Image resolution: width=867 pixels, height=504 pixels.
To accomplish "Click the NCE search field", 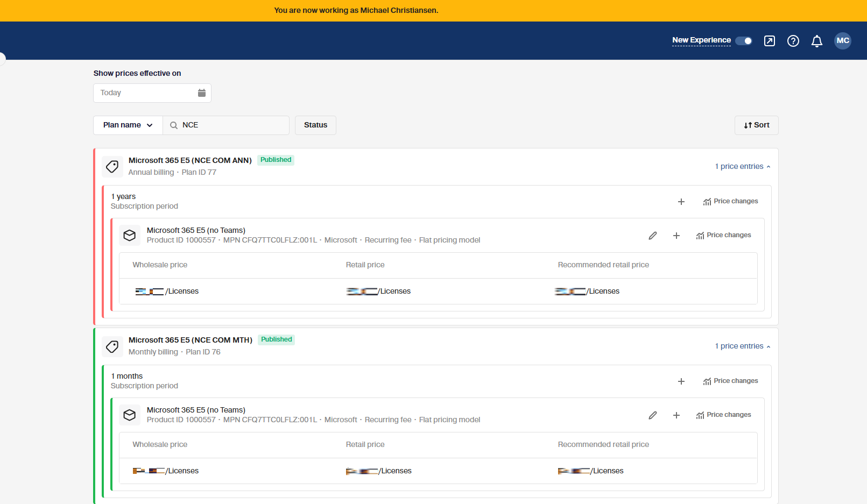I will click(x=226, y=125).
